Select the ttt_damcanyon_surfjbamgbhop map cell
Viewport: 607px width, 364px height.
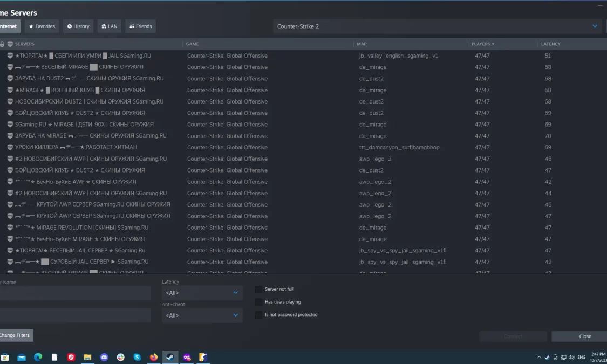click(x=399, y=147)
